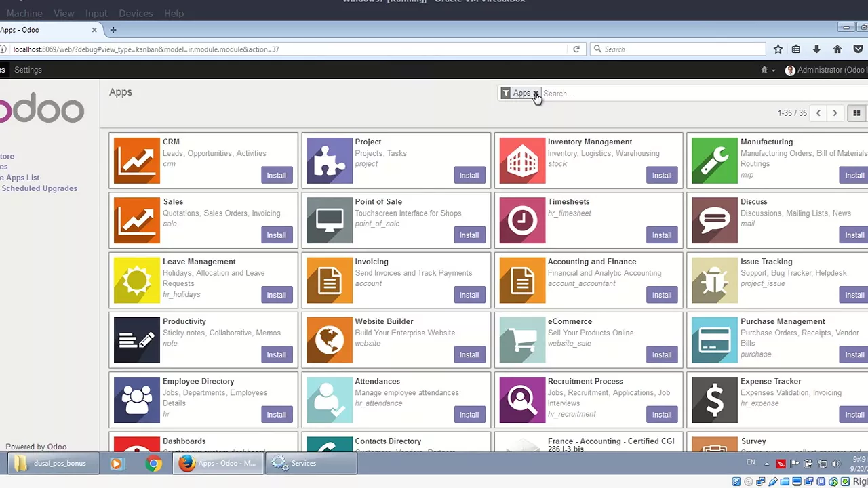Click the Purchase Management card icon
The width and height of the screenshot is (868, 488).
[715, 340]
